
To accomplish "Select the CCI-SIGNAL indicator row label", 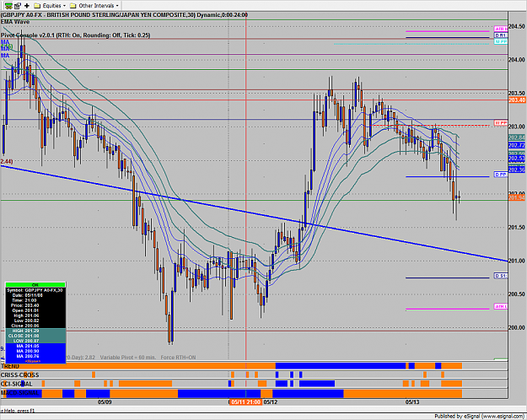I will (17, 384).
